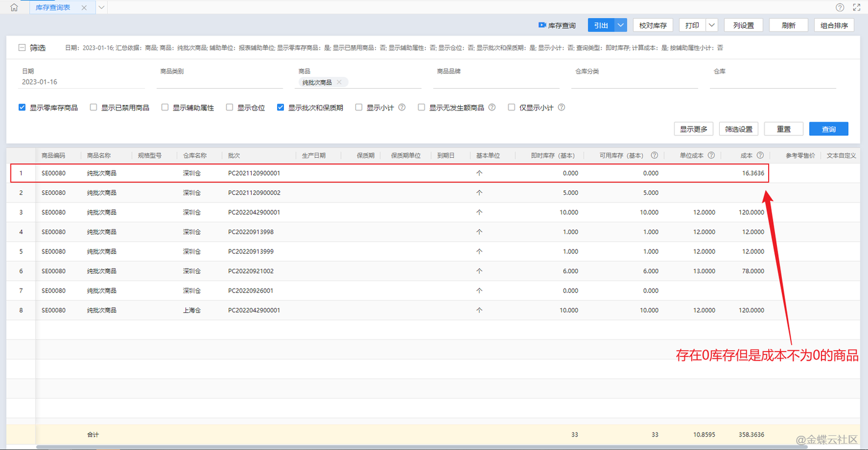The image size is (868, 450).
Task: Go to the home page icon
Action: (14, 7)
